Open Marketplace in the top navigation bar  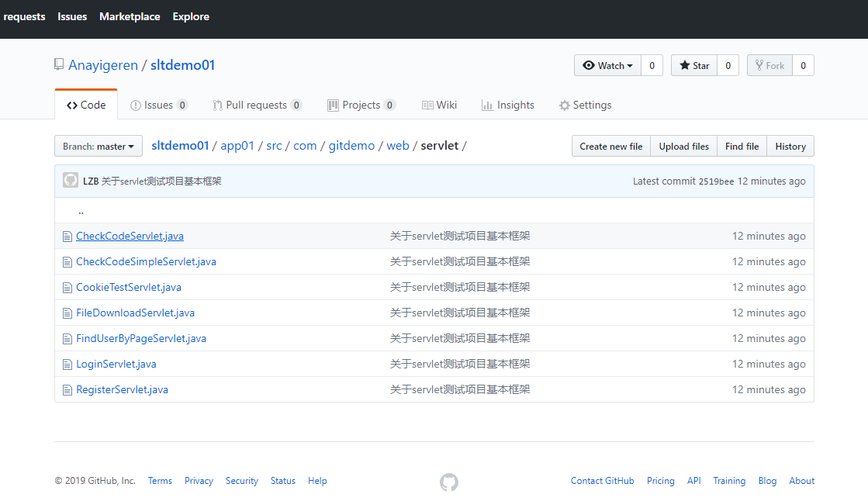[130, 16]
